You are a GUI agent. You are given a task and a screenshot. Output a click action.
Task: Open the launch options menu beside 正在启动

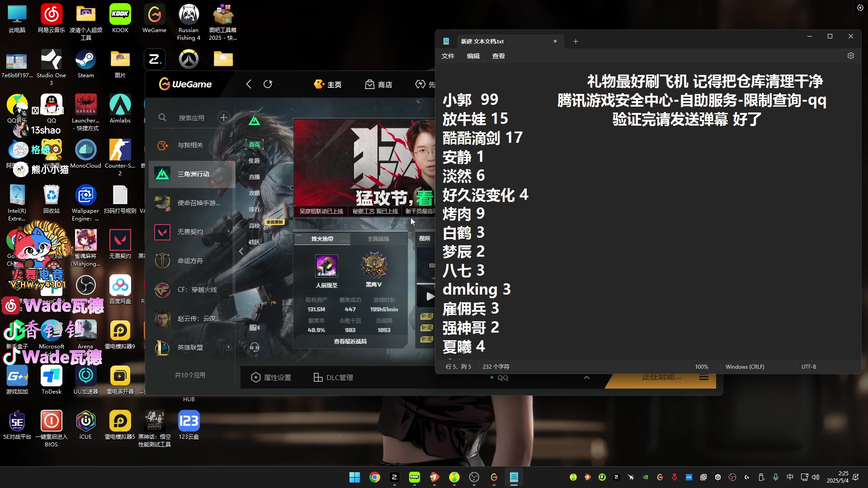point(704,377)
